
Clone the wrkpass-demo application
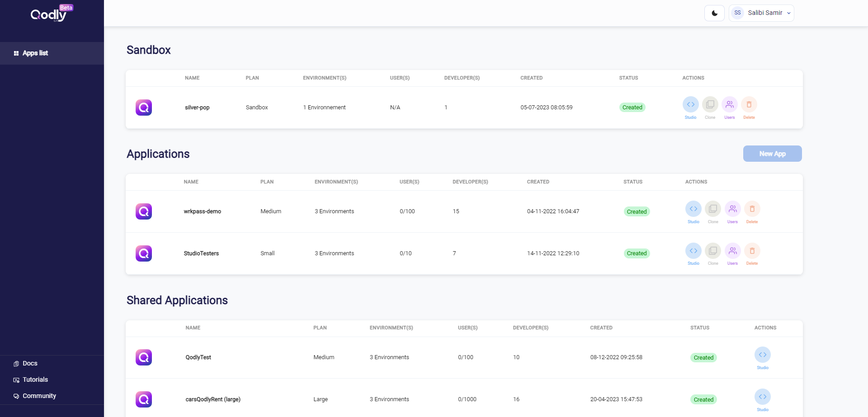pos(713,209)
